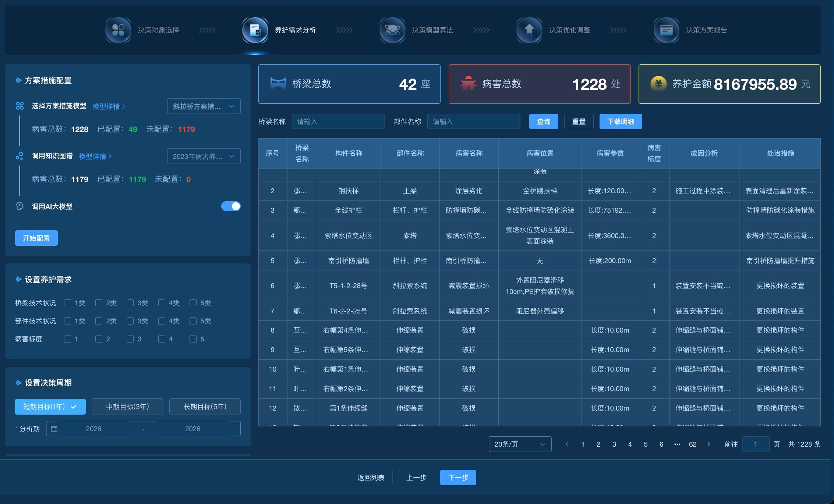Check 桥梁技术状况 5类 checkbox
This screenshot has height=504, width=834.
coord(193,303)
